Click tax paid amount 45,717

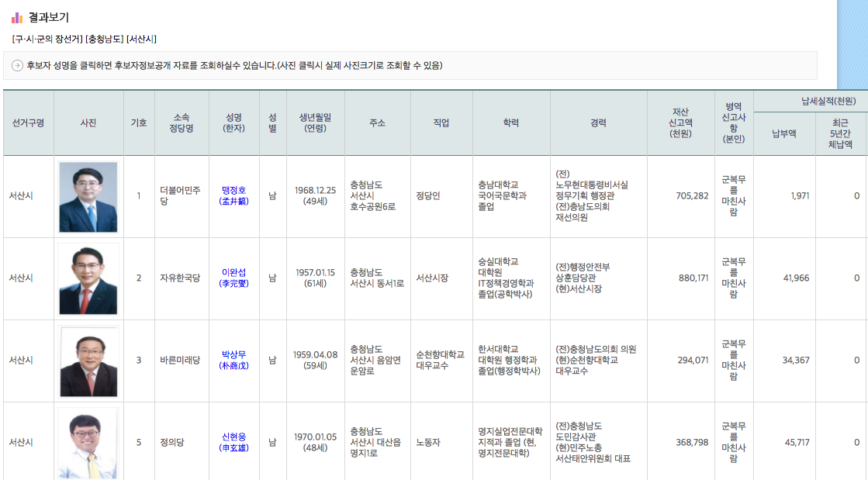tap(797, 442)
